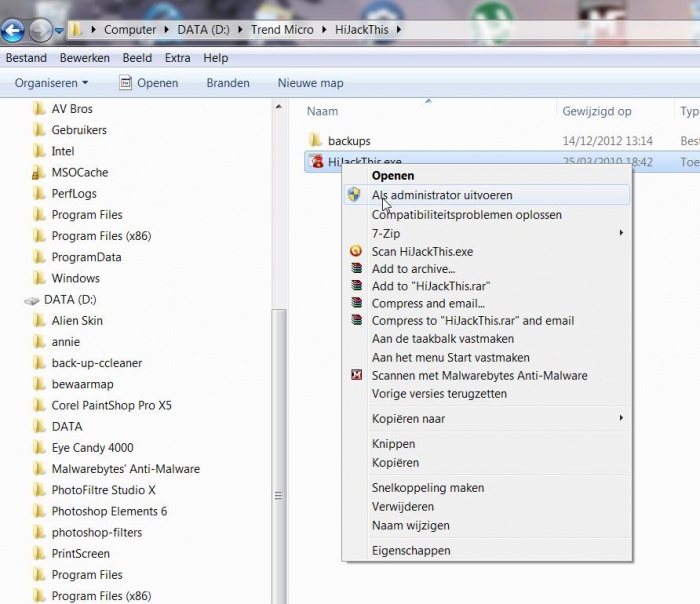Open the Bestand menu
This screenshot has height=604, width=700.
pyautogui.click(x=26, y=58)
